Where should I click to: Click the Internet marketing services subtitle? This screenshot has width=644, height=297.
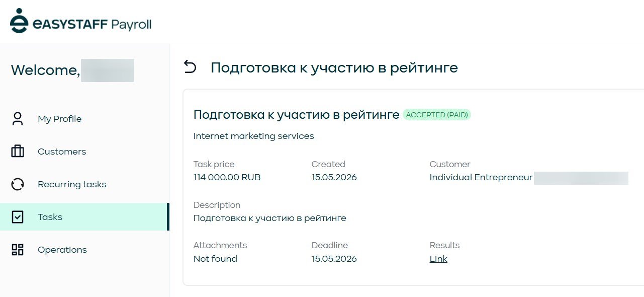click(x=253, y=136)
